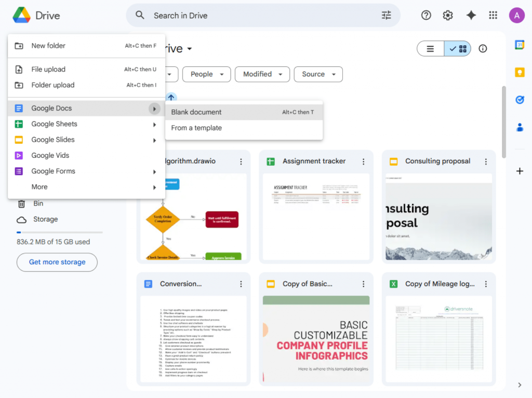Expand the People filter dropdown
532x398 pixels.
point(206,74)
